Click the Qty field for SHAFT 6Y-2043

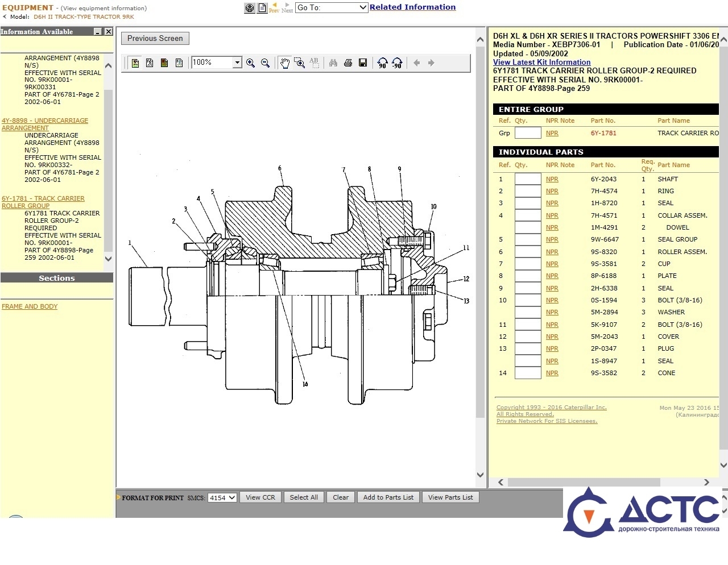(527, 179)
